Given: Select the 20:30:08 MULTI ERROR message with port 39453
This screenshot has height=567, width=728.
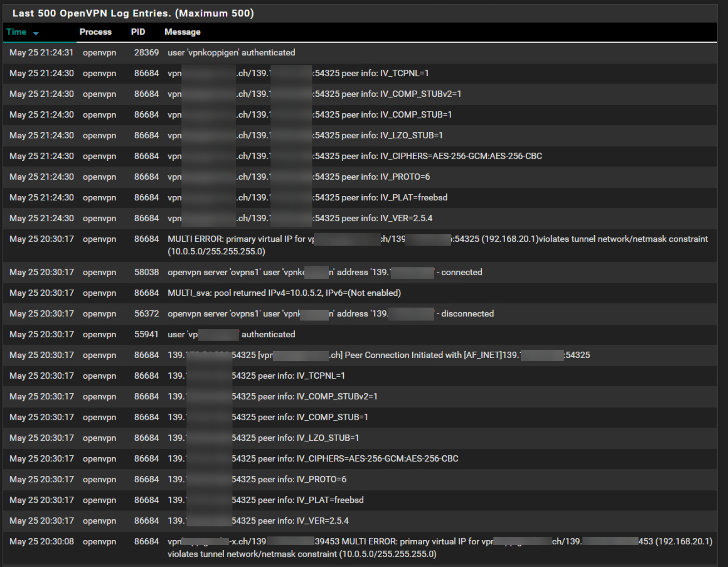Looking at the screenshot, I should pos(440,548).
